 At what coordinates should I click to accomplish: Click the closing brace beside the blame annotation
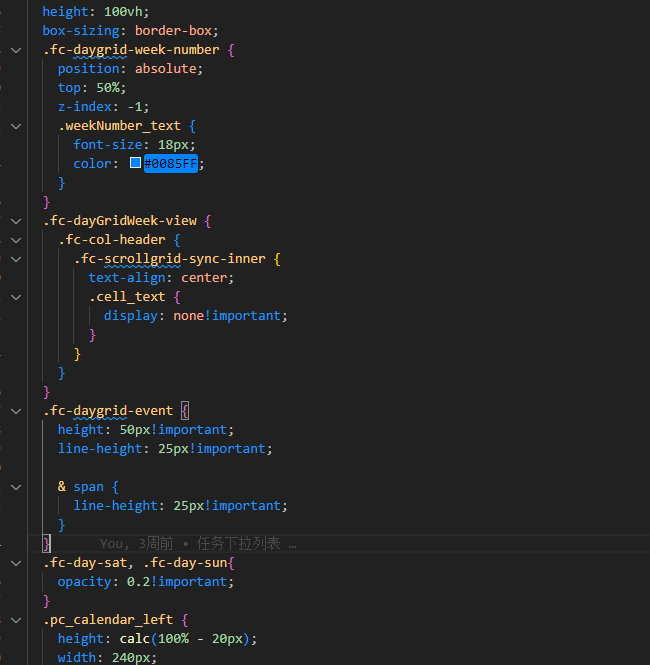coord(46,543)
